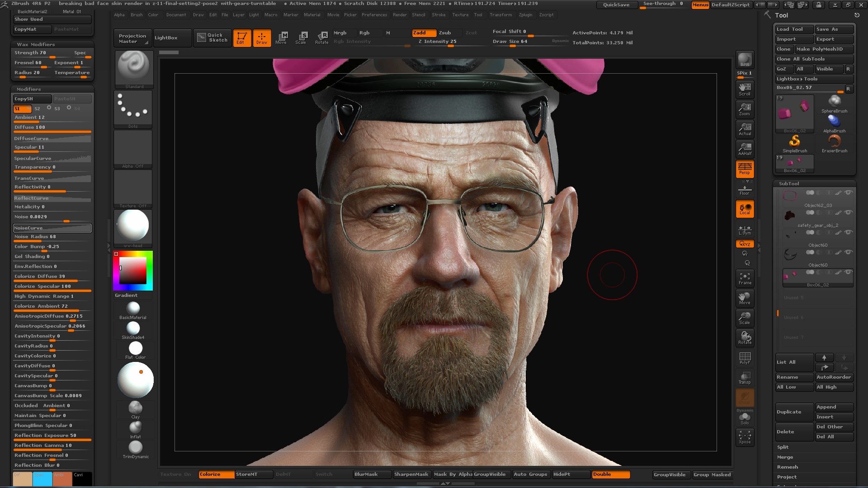
Task: Set canvas to Actual size
Action: [745, 129]
